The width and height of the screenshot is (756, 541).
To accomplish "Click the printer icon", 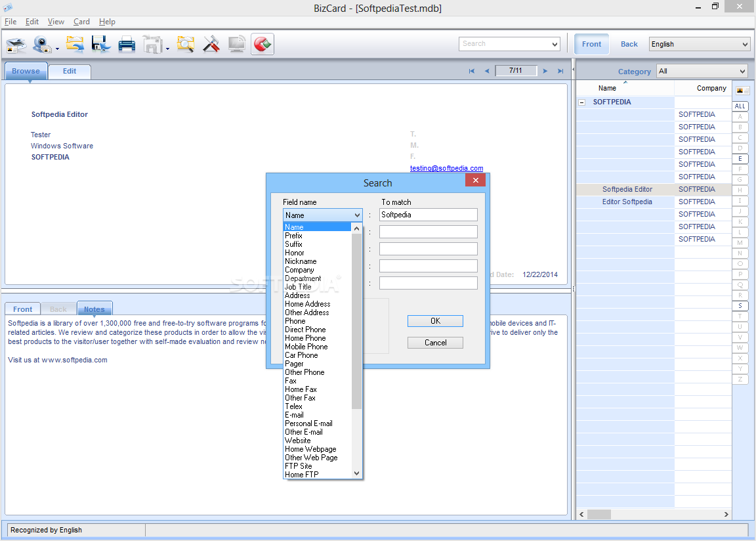I will tap(127, 45).
